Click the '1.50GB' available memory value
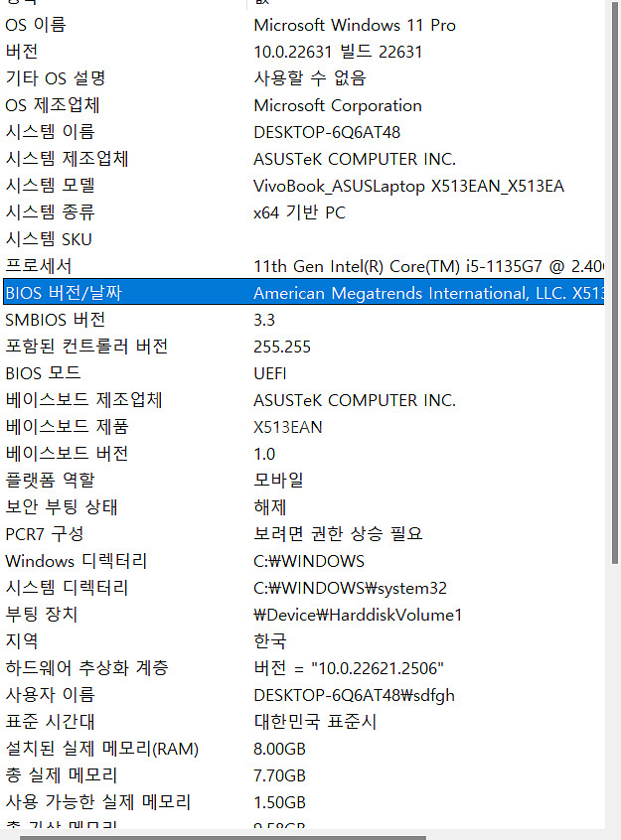The image size is (621, 840). (x=279, y=802)
